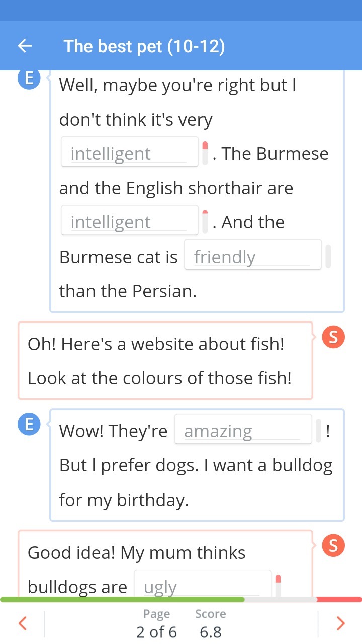The width and height of the screenshot is (362, 644).
Task: Tap S avatar beside fish website message
Action: click(333, 337)
